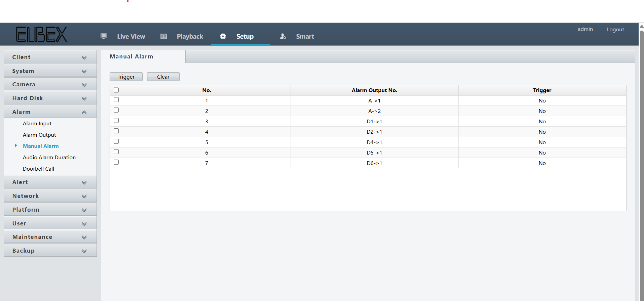
Task: Open Audio Alarm Duration settings
Action: (49, 157)
